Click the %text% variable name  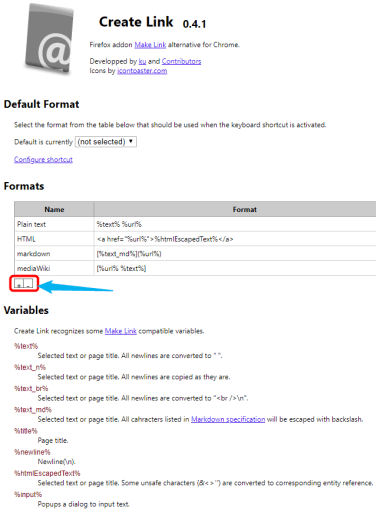click(26, 346)
